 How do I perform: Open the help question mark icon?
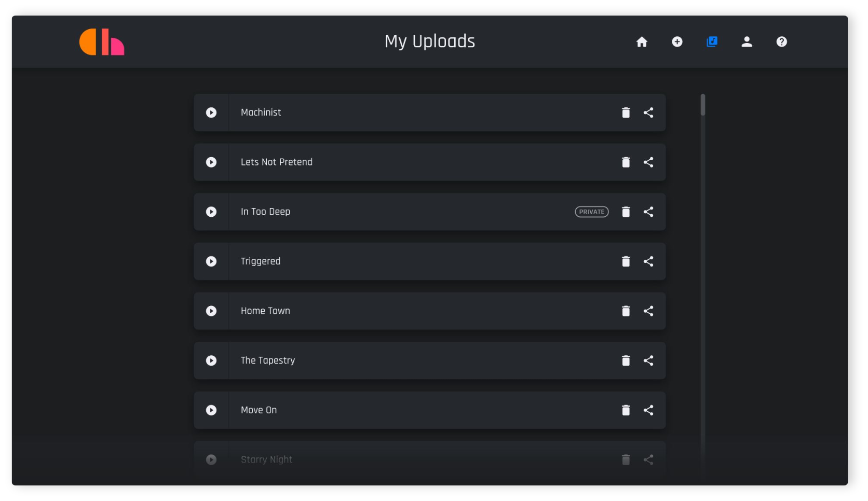[x=781, y=41]
